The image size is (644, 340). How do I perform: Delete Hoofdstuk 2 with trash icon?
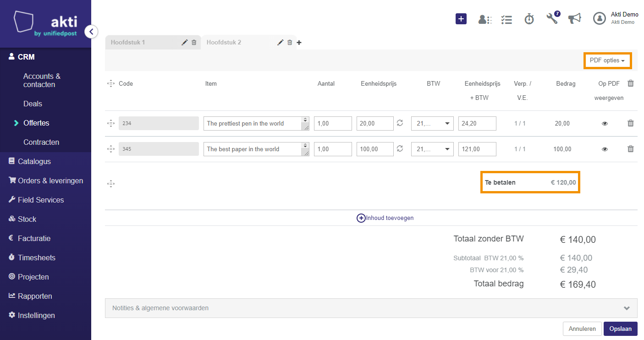[x=290, y=43]
